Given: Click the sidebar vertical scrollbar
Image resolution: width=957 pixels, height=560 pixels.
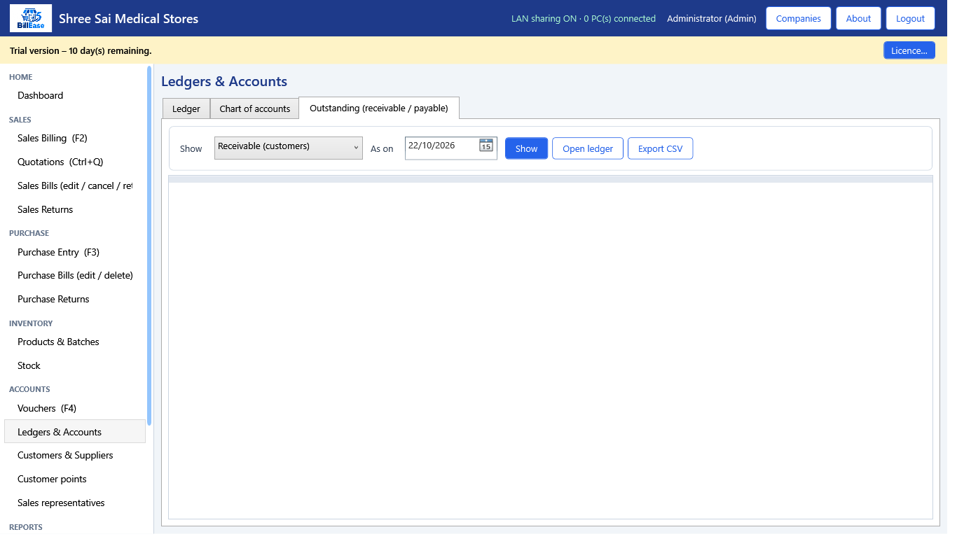Looking at the screenshot, I should 149,245.
